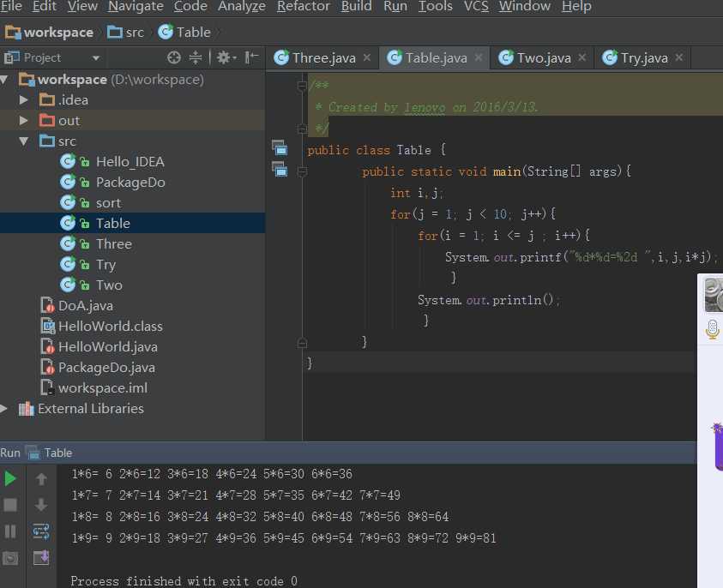
Task: Toggle Use Soft Wraps in console
Action: pos(41,531)
